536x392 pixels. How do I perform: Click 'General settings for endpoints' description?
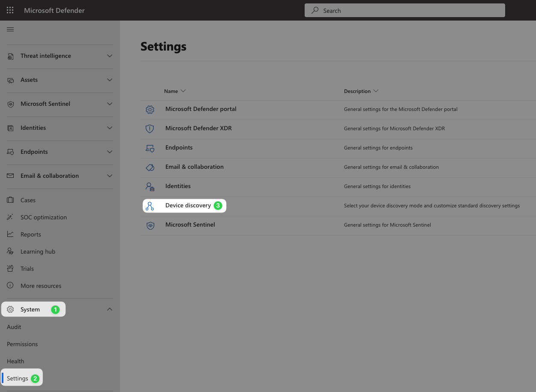[378, 148]
